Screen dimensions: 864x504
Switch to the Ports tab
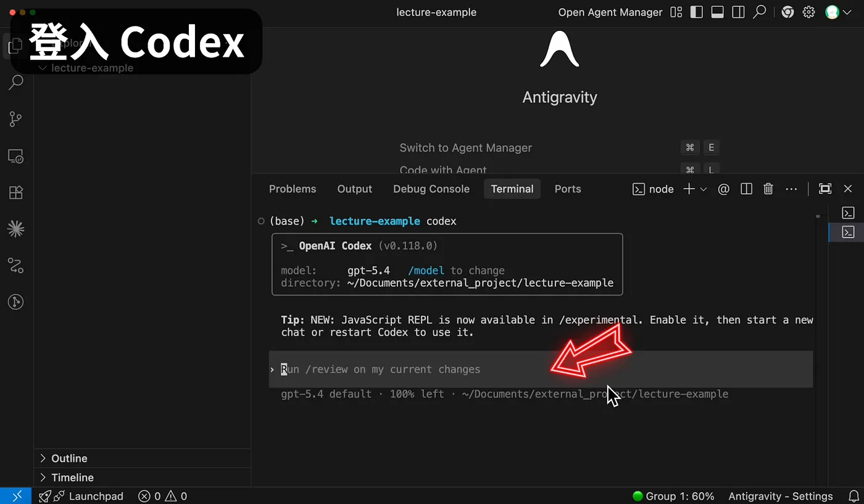tap(568, 189)
